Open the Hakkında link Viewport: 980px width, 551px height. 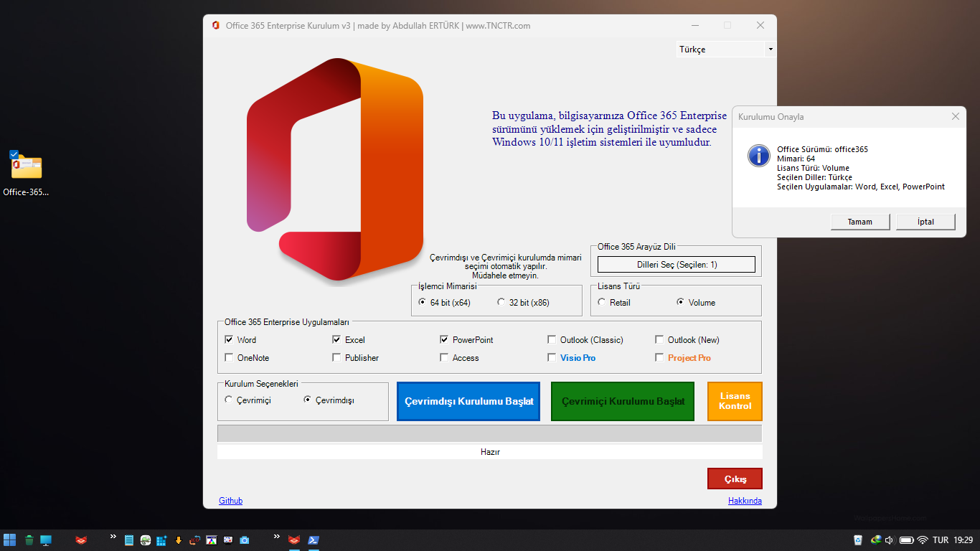(x=745, y=501)
